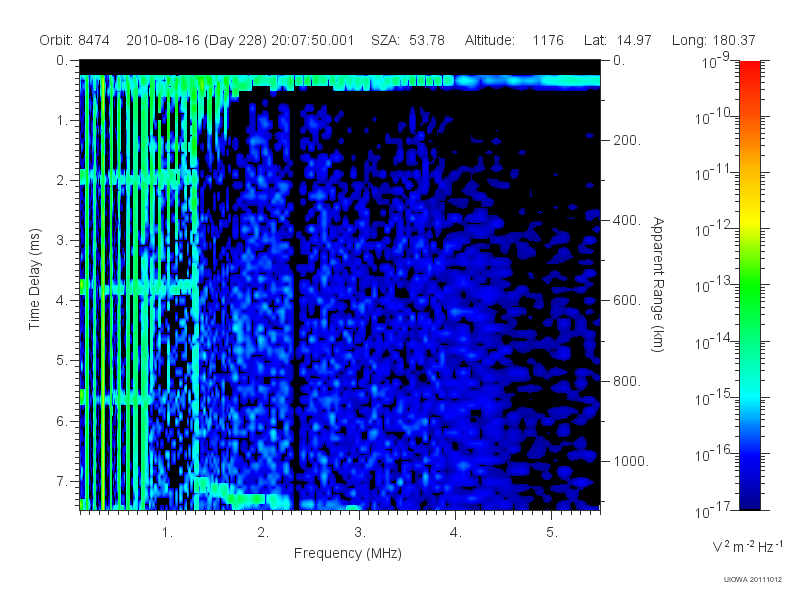The height and width of the screenshot is (600, 800).
Task: Click the '10⁻¹⁷' color scale label
Action: [712, 509]
